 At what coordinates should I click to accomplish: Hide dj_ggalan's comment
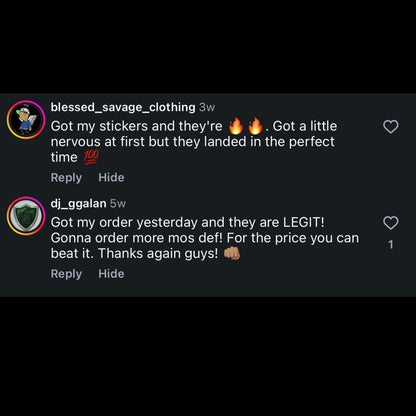click(x=111, y=274)
